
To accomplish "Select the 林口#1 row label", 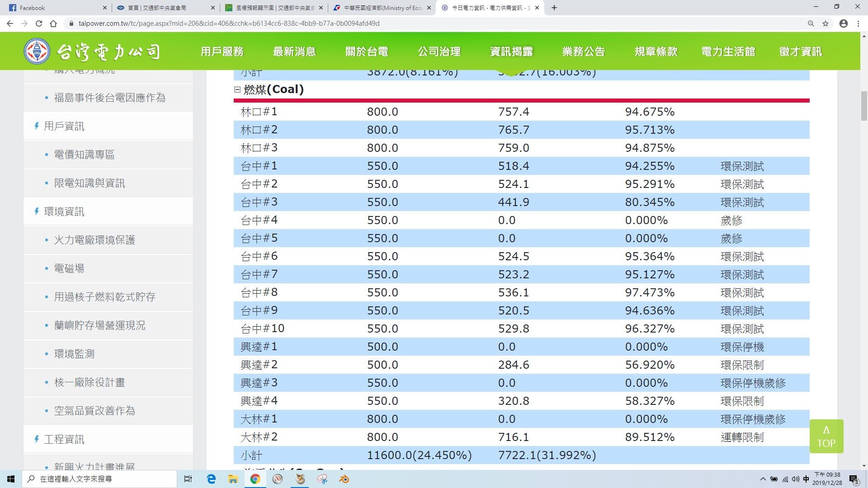I will (x=259, y=112).
